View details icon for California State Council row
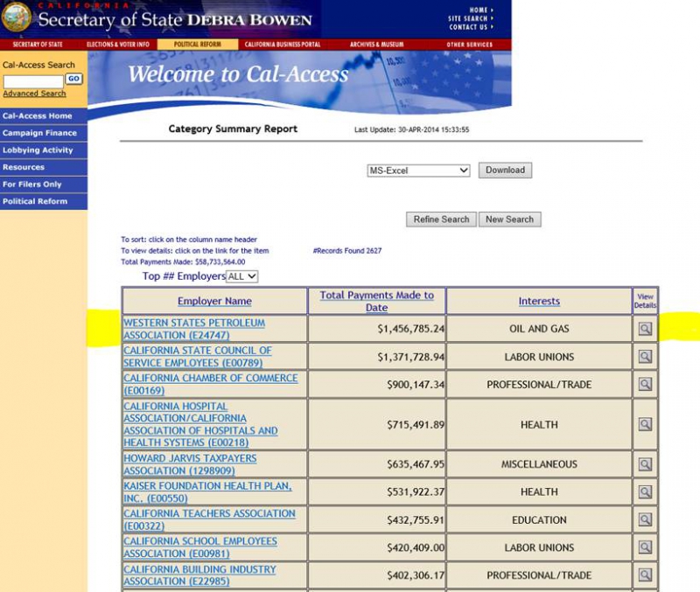Image resolution: width=700 pixels, height=592 pixels. tap(645, 357)
